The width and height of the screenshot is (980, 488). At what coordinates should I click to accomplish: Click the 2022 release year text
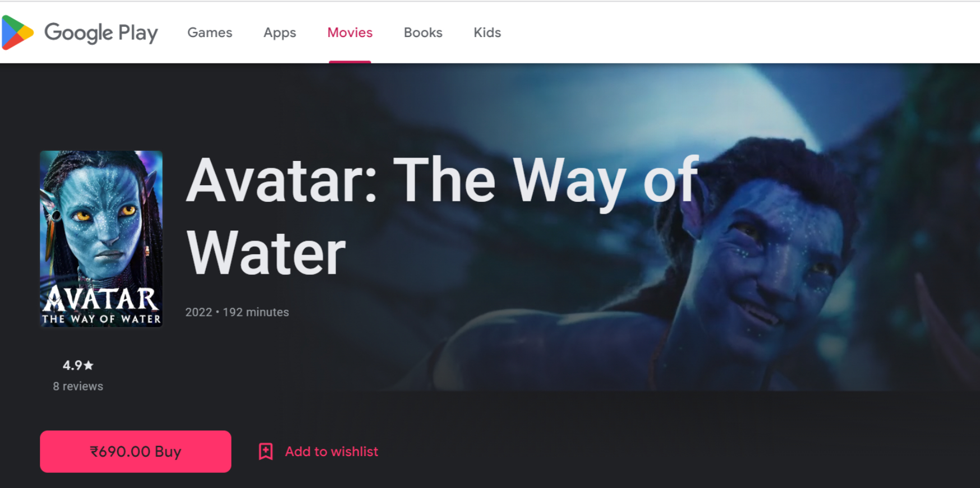tap(199, 312)
